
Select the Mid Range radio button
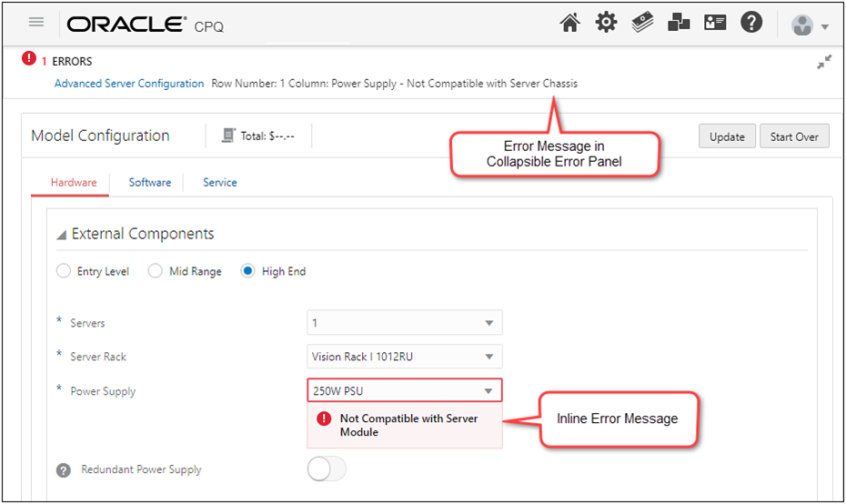(155, 271)
